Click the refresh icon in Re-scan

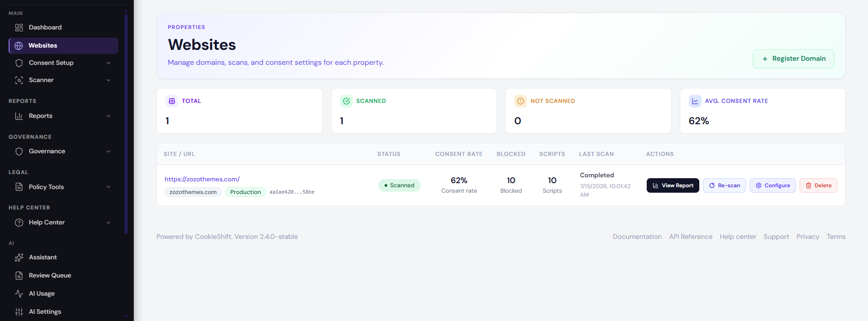(x=712, y=185)
